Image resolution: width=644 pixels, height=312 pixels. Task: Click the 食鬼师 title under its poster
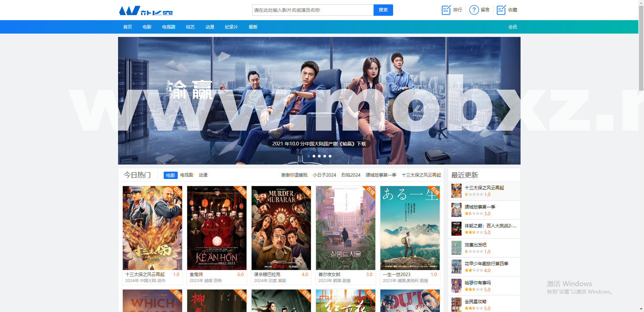click(196, 275)
